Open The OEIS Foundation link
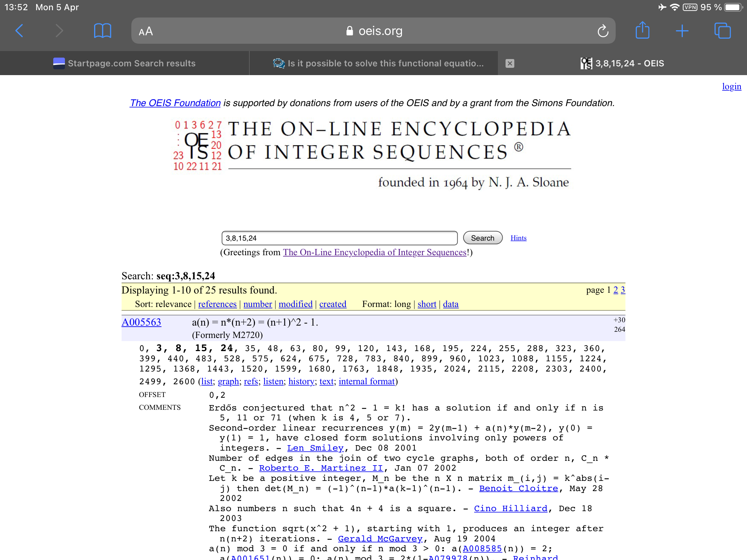747x560 pixels. pos(175,103)
